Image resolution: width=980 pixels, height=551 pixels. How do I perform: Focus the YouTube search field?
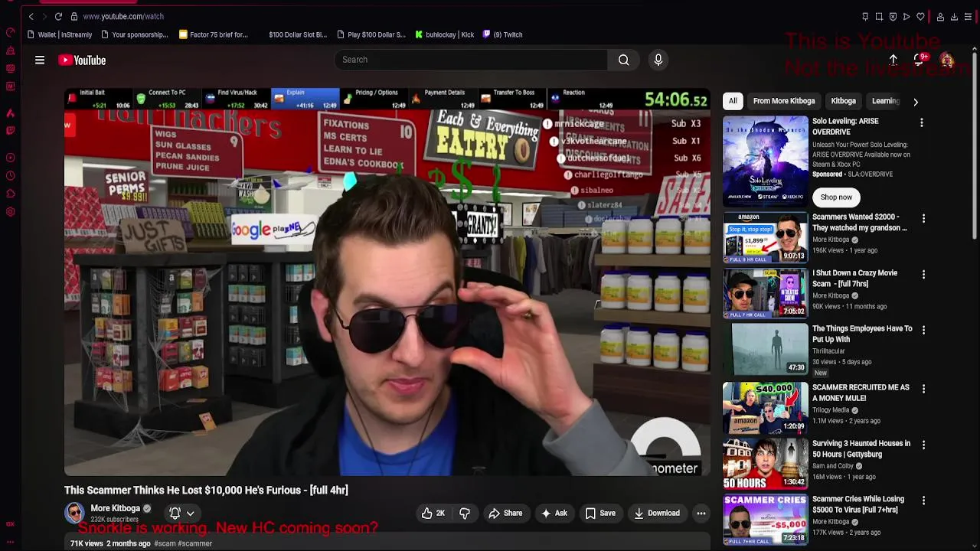click(471, 60)
